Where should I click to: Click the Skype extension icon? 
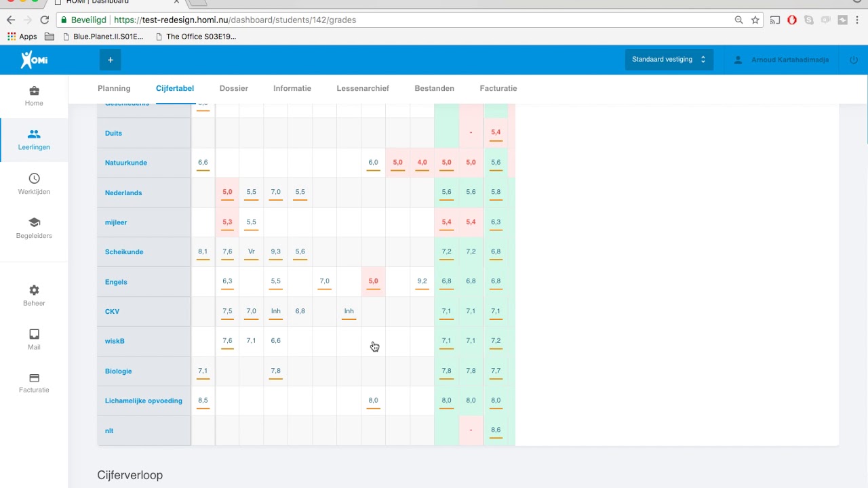click(x=809, y=20)
